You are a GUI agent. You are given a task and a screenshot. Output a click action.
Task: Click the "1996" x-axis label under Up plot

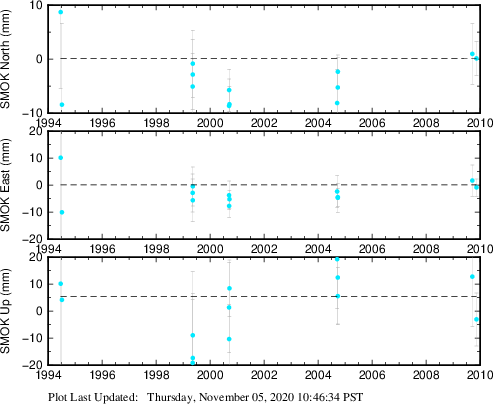(x=102, y=375)
